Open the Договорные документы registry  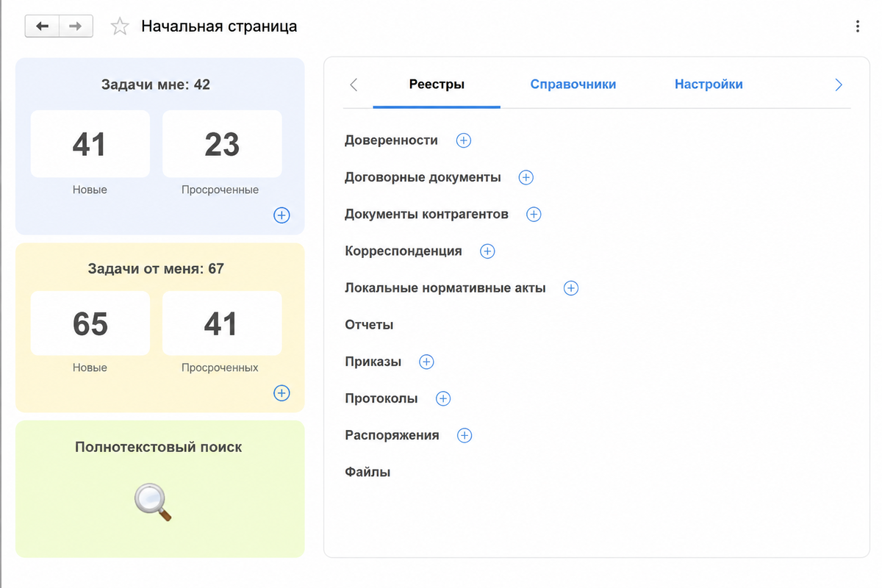coord(423,177)
